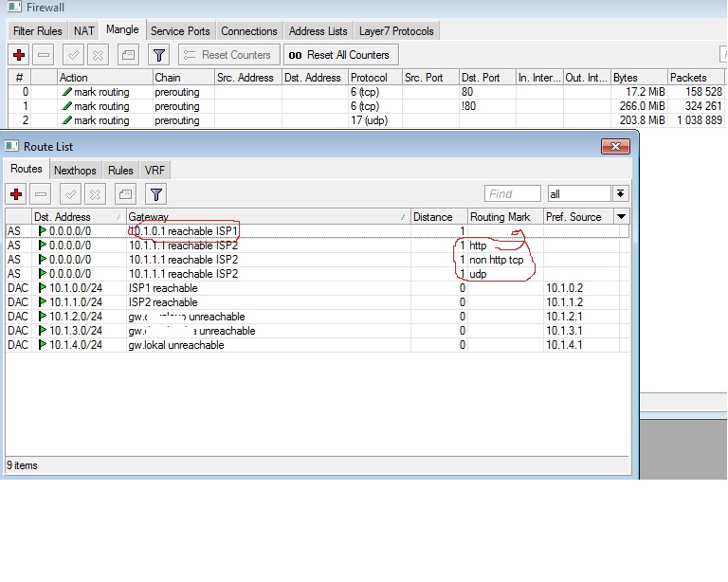
Task: Select mangle rule with protocol 17 (udp)
Action: pos(366,120)
